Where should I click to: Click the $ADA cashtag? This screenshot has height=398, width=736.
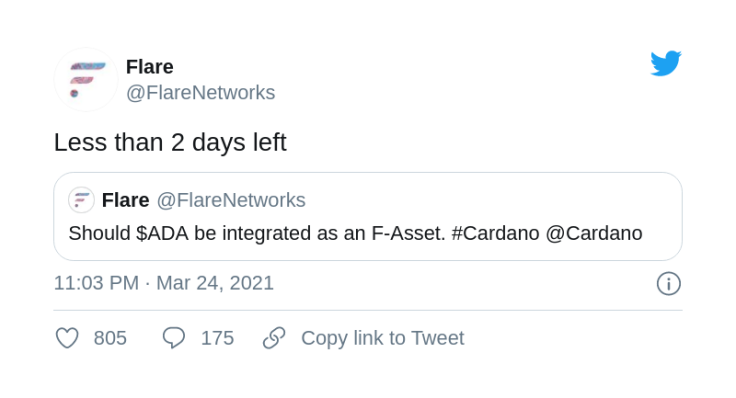[162, 233]
